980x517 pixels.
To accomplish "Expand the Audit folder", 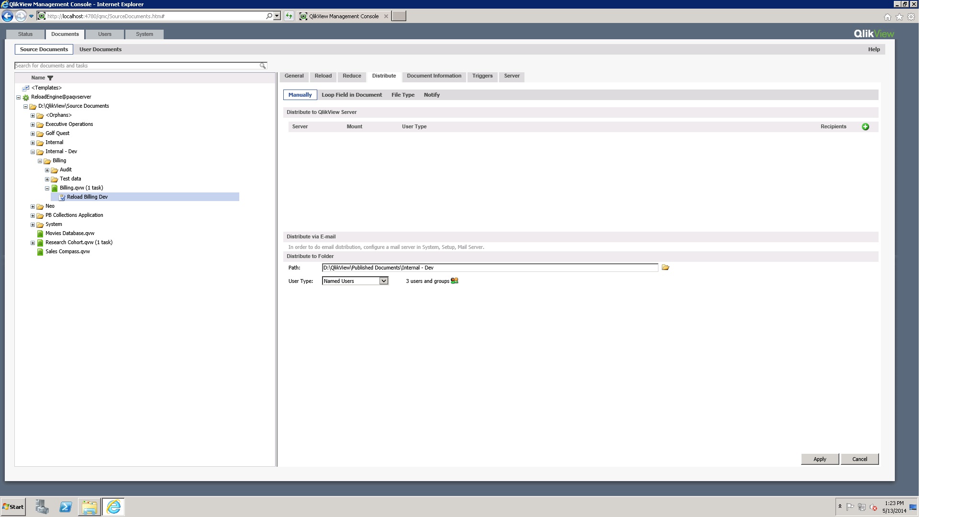I will coord(47,170).
